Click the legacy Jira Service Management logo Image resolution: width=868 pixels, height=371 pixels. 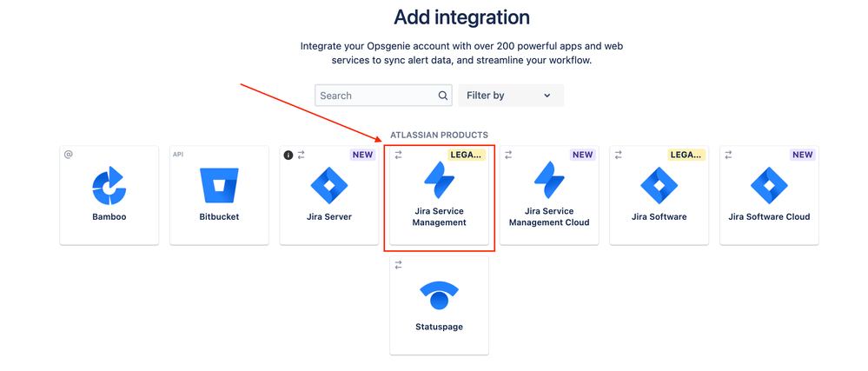(439, 180)
